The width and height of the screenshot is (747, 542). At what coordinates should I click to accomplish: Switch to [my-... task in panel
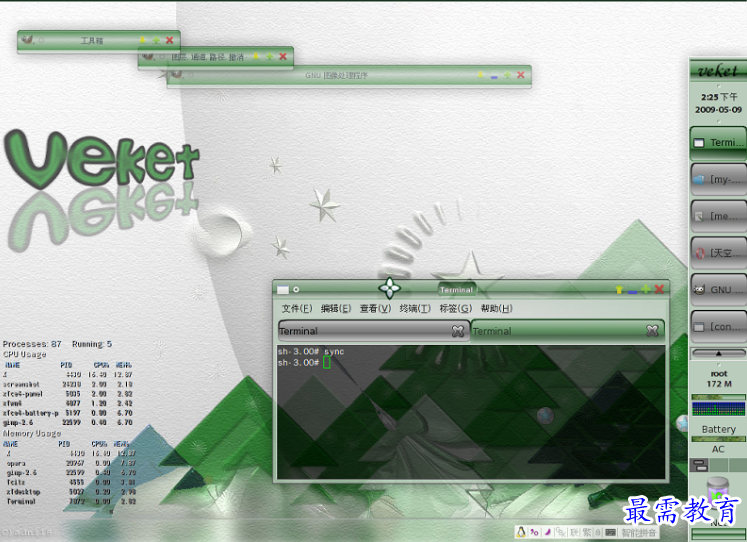(718, 179)
